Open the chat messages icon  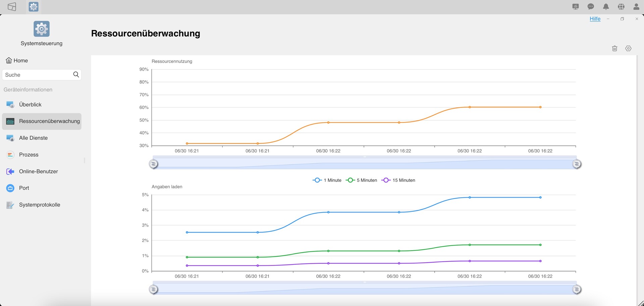point(591,7)
